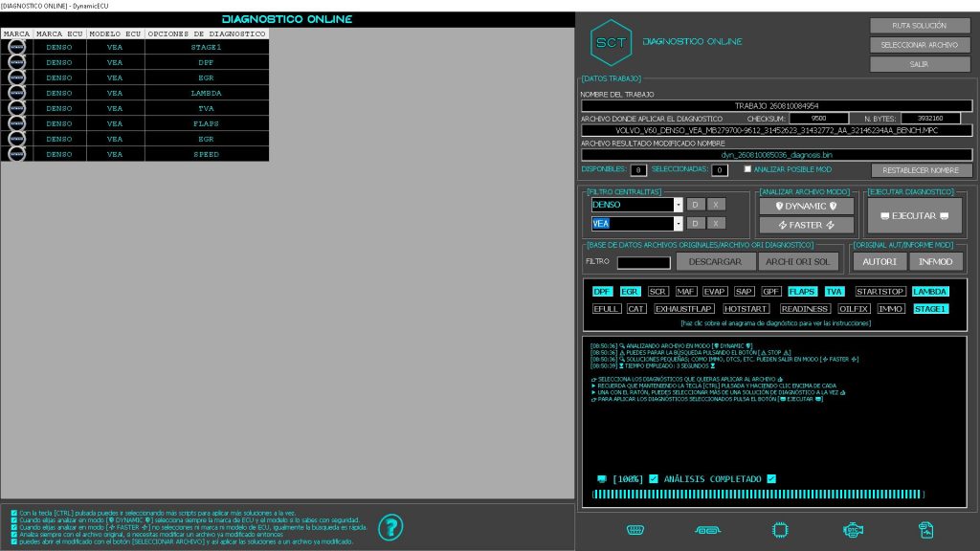This screenshot has height=551, width=980.
Task: Toggle the SCR diagnostic tag
Action: click(657, 291)
